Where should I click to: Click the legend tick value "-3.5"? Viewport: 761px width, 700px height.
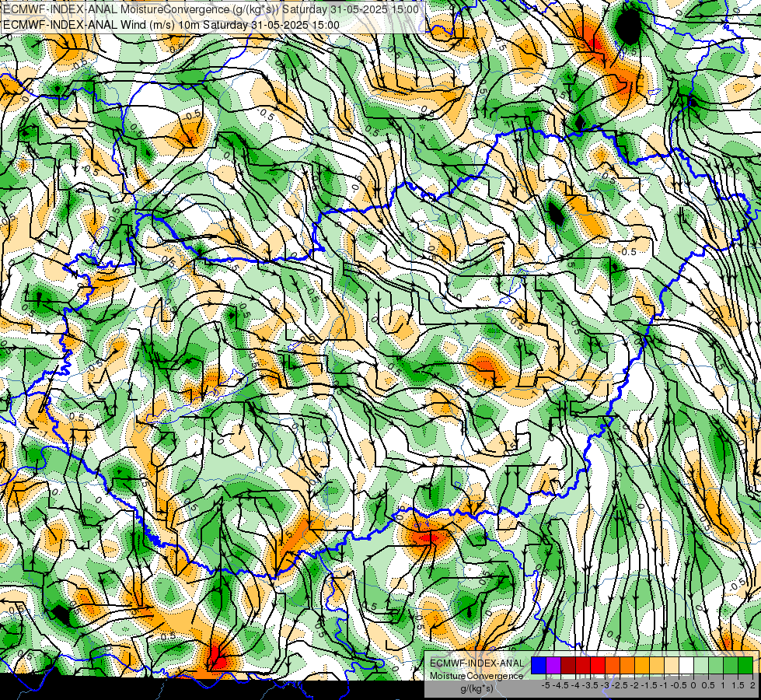(x=591, y=685)
